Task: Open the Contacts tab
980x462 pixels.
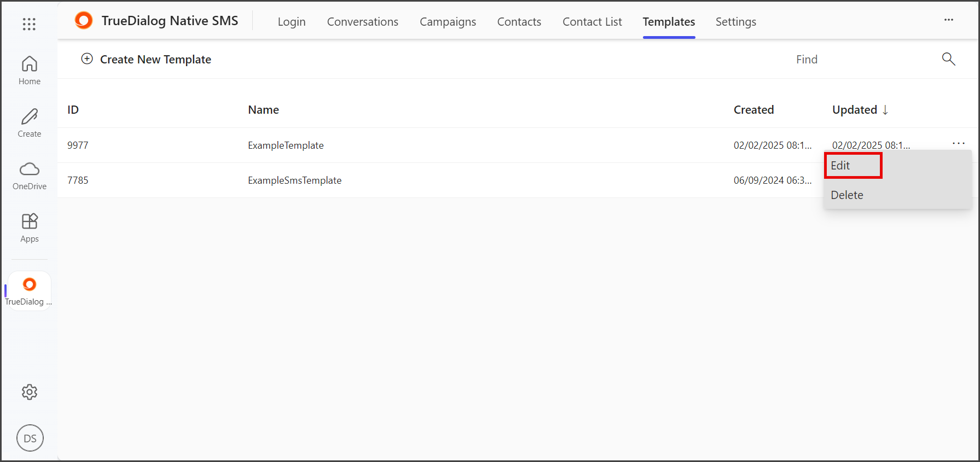Action: 519,22
